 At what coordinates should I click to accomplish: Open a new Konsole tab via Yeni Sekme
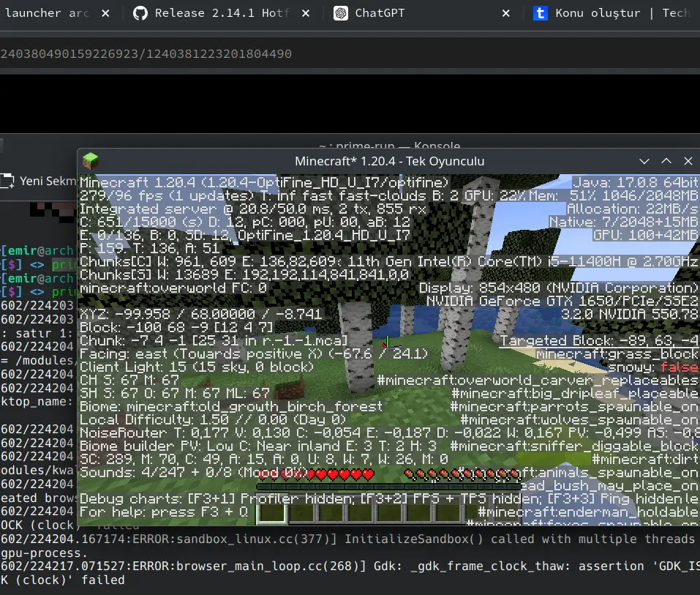(39, 181)
